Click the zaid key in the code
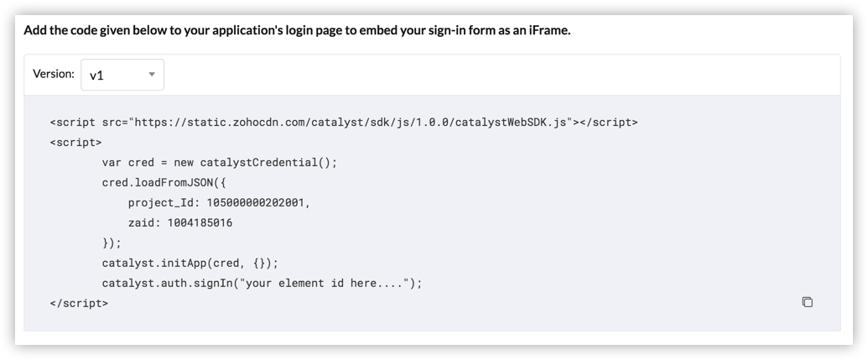The height and width of the screenshot is (360, 868). pyautogui.click(x=144, y=222)
